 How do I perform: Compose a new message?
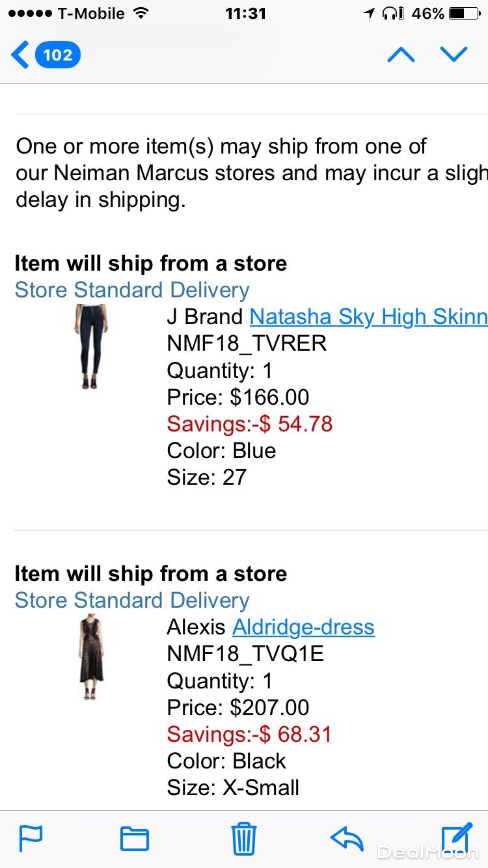pos(456,838)
